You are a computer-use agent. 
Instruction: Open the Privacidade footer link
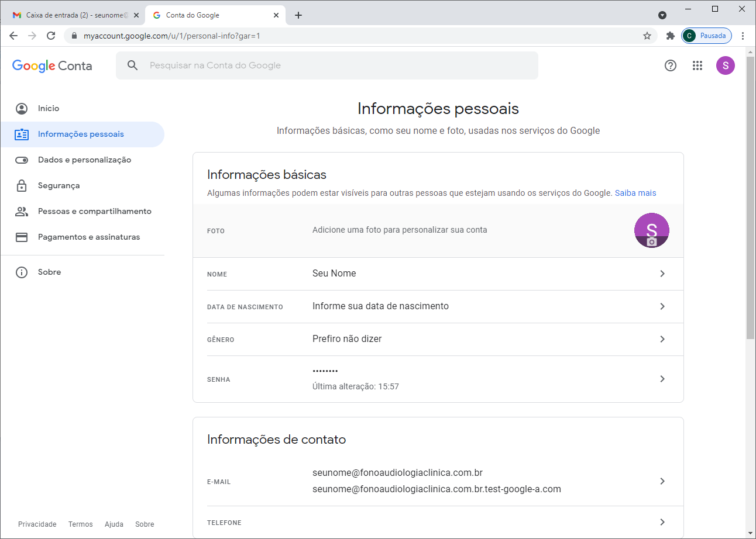point(37,524)
